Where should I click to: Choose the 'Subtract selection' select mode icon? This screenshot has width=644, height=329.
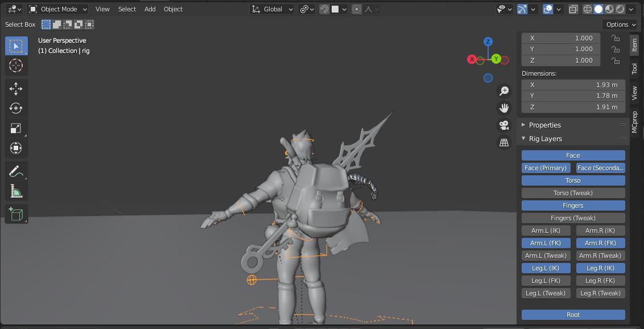[x=67, y=24]
